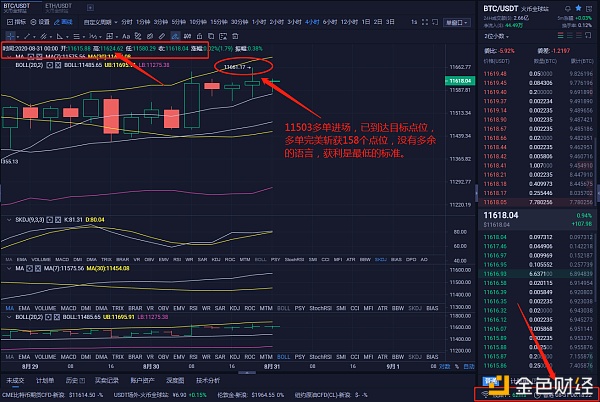
Task: Open the 2位小数 decimal precision dropdown
Action: point(496,36)
